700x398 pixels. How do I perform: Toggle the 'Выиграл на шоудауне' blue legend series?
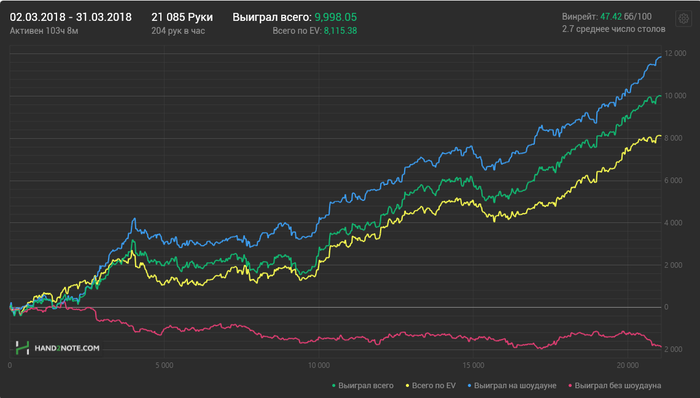pyautogui.click(x=512, y=386)
